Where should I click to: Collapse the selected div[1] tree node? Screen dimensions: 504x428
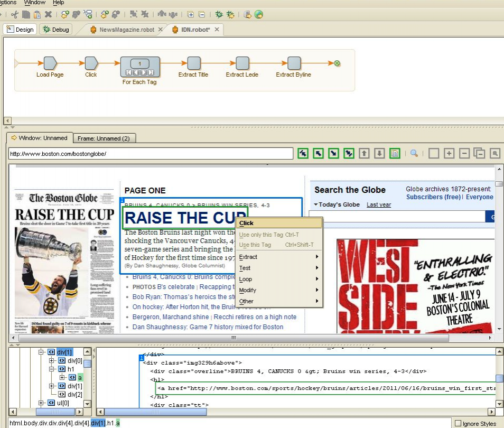click(41, 352)
